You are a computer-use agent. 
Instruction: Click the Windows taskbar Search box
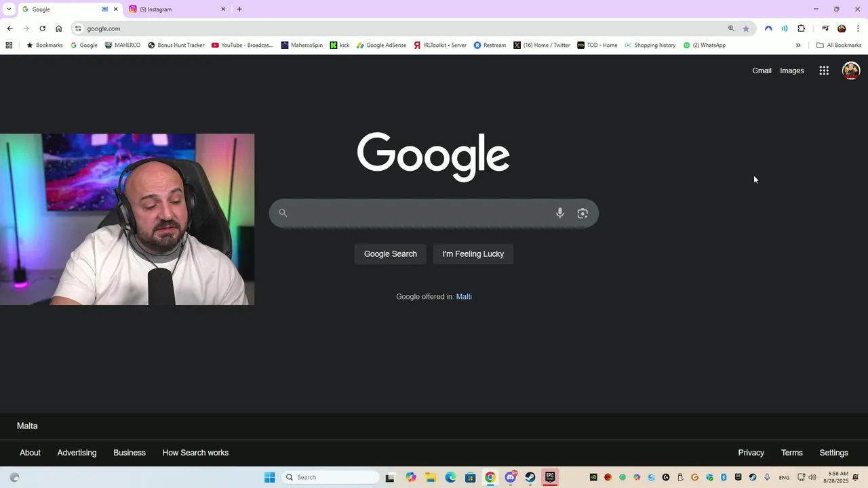[x=330, y=477]
